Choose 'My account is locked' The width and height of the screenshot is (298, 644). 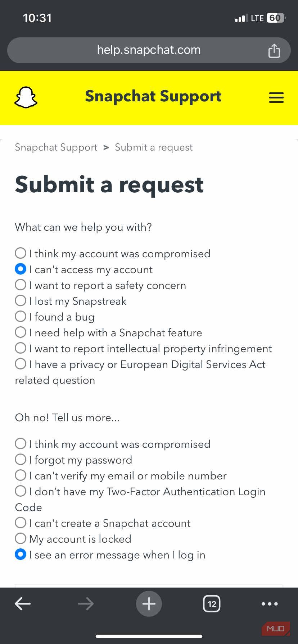click(21, 538)
